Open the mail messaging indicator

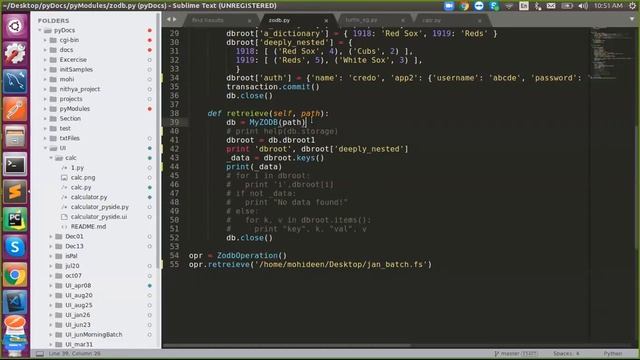(x=551, y=6)
